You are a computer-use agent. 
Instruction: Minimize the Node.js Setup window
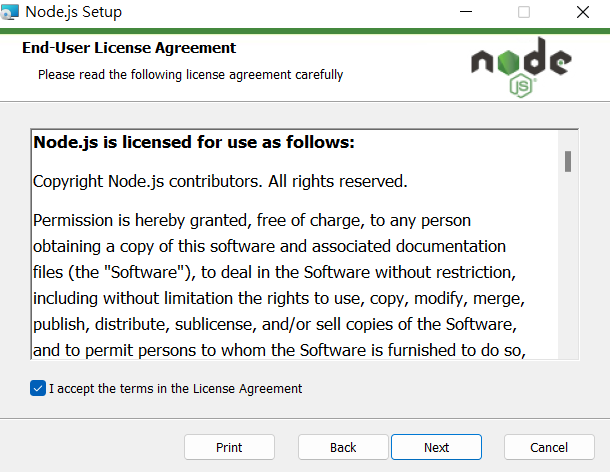tap(466, 13)
